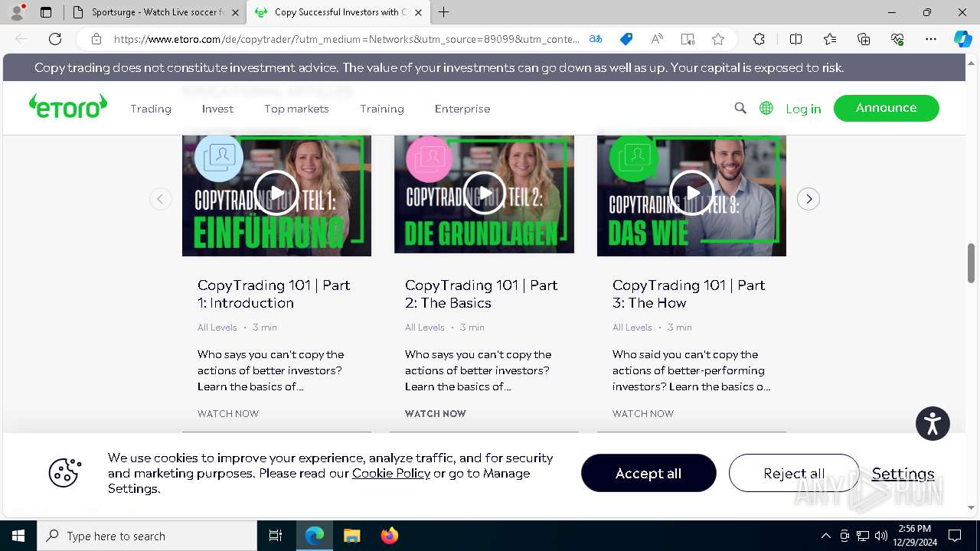Open the favorites list icon
Viewport: 980px width, 551px height.
click(x=830, y=39)
